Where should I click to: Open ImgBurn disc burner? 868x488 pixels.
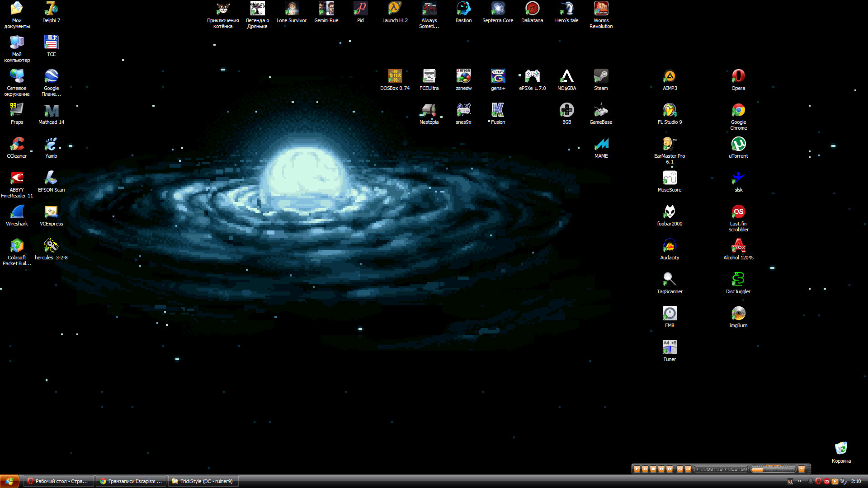[738, 313]
